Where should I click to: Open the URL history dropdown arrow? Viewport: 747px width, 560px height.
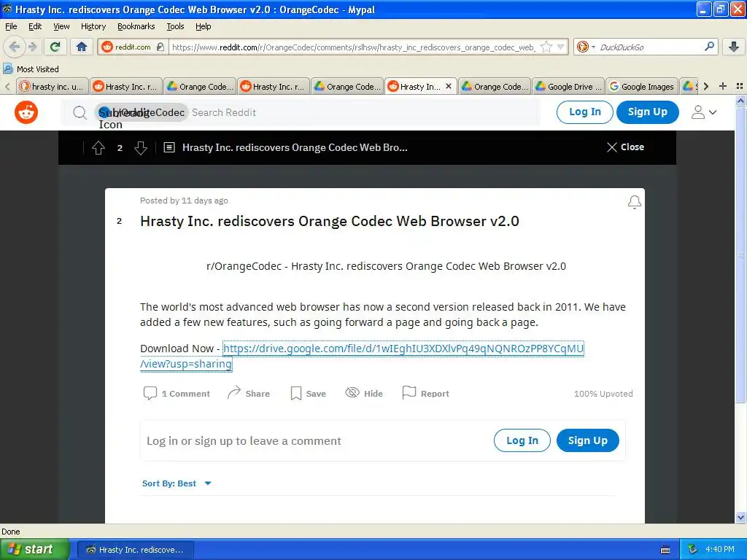click(561, 47)
